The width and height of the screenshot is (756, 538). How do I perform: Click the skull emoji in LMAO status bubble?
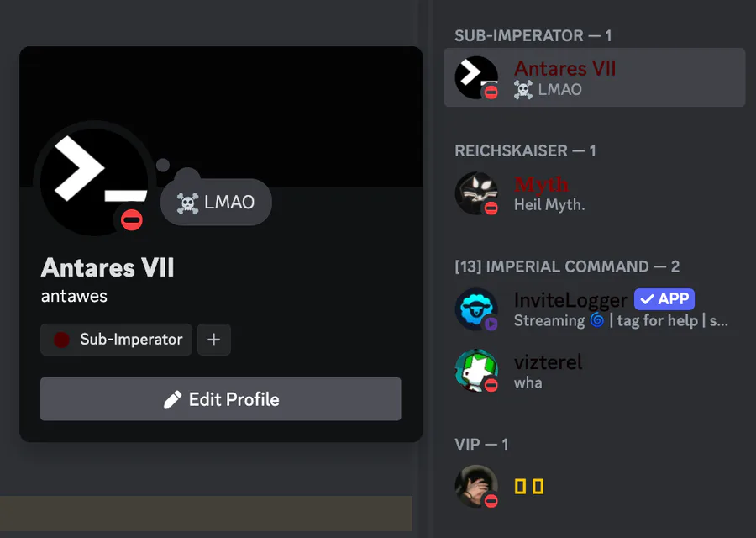(x=187, y=203)
